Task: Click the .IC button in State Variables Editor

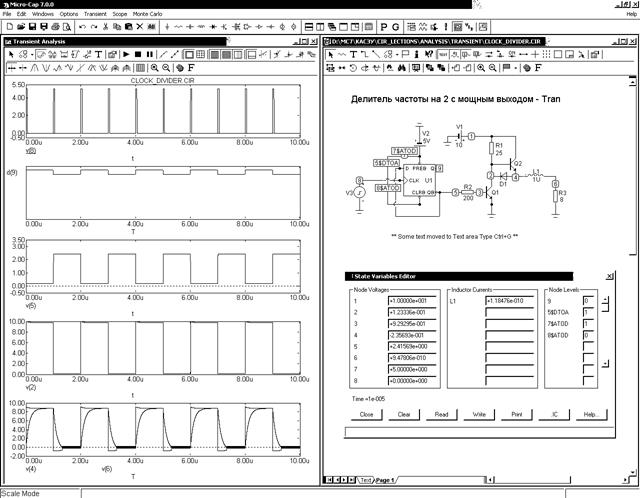Action: pyautogui.click(x=554, y=414)
